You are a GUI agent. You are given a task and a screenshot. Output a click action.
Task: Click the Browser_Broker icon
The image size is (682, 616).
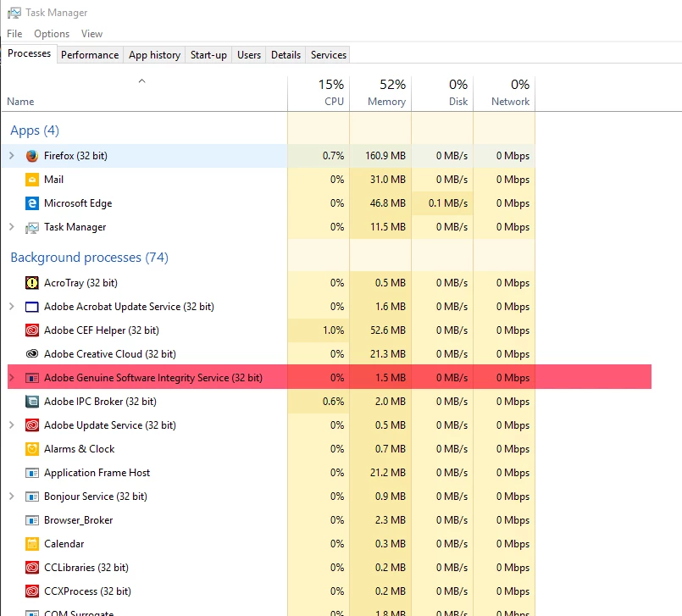(x=31, y=520)
